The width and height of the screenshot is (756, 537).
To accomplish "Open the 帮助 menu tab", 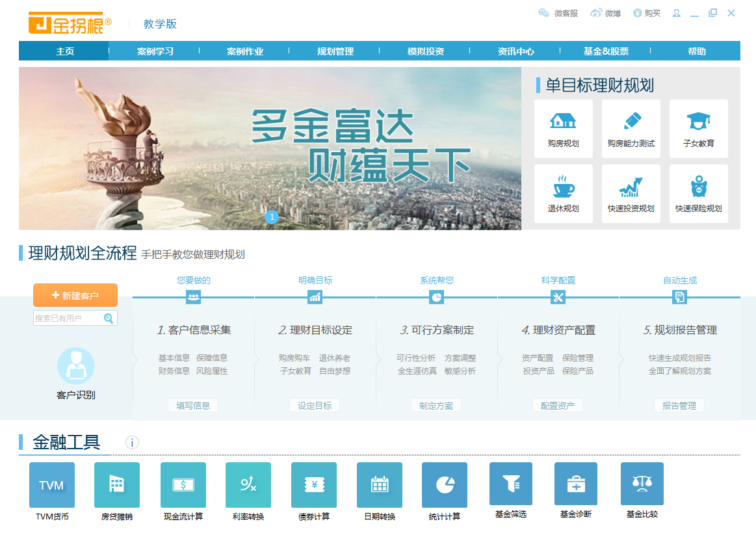I will tap(696, 51).
